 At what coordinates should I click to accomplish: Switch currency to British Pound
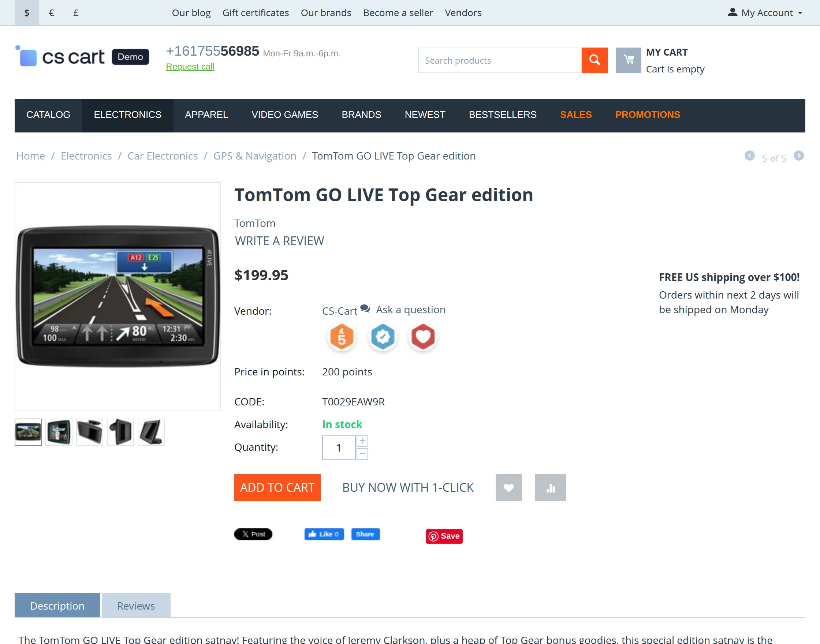coord(76,13)
